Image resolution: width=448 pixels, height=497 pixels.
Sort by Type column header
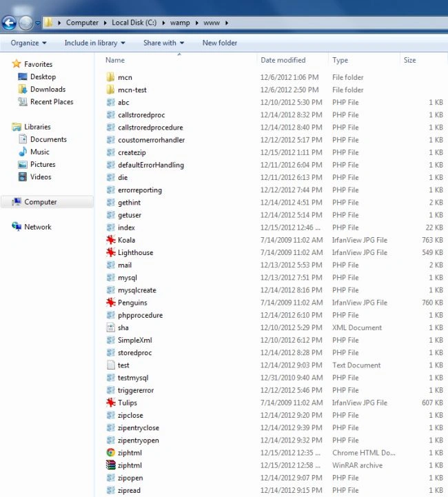[x=340, y=60]
